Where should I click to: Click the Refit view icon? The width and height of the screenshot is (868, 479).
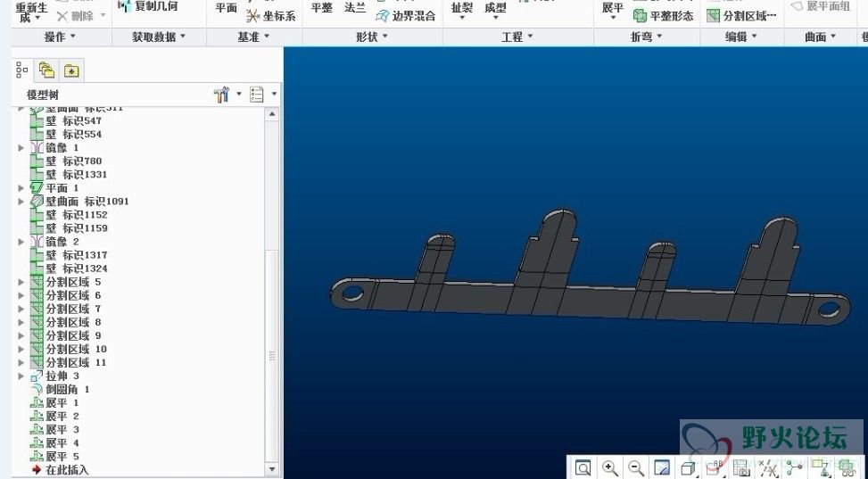(x=583, y=468)
